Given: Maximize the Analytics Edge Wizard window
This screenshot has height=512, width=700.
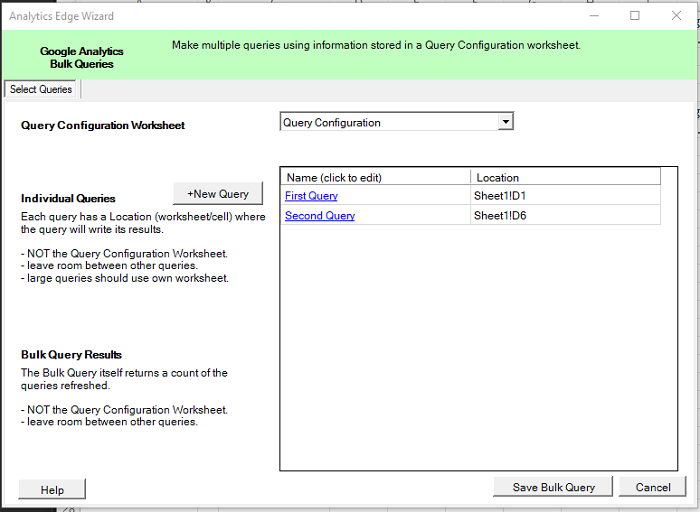Looking at the screenshot, I should tap(634, 16).
